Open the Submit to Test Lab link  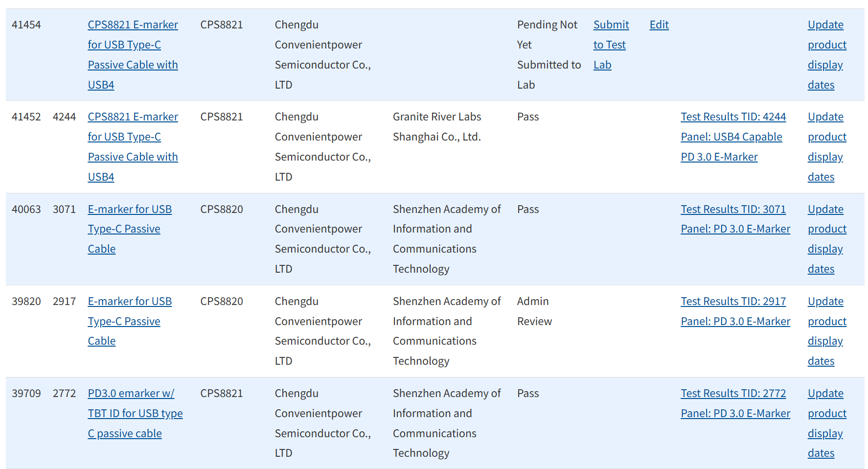click(x=611, y=45)
